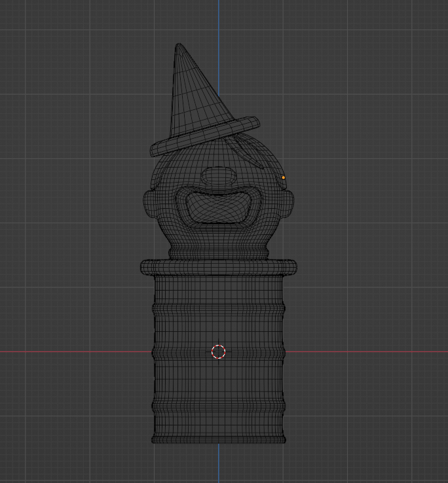Click the pointed tip of the hat
This screenshot has height=483, width=448.
pos(179,46)
